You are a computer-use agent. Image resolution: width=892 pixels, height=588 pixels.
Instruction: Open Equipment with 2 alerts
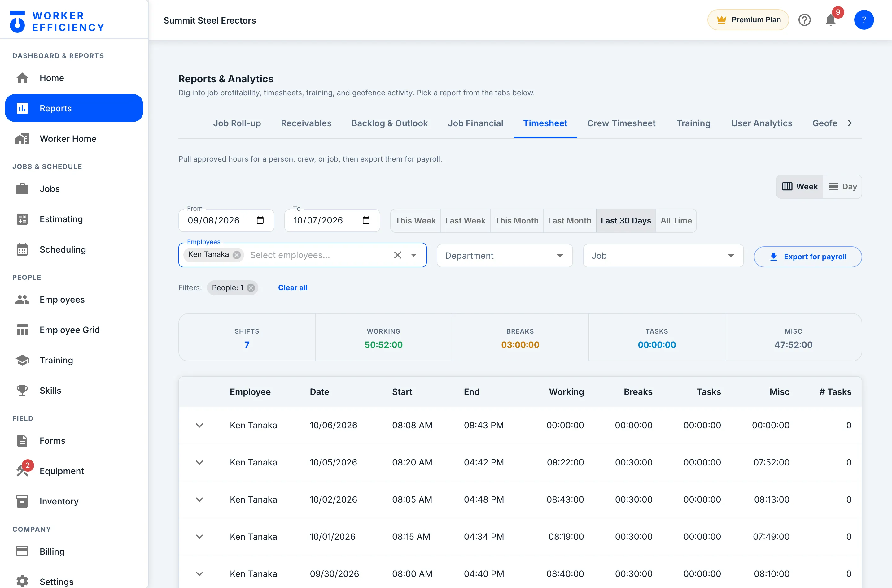point(74,471)
